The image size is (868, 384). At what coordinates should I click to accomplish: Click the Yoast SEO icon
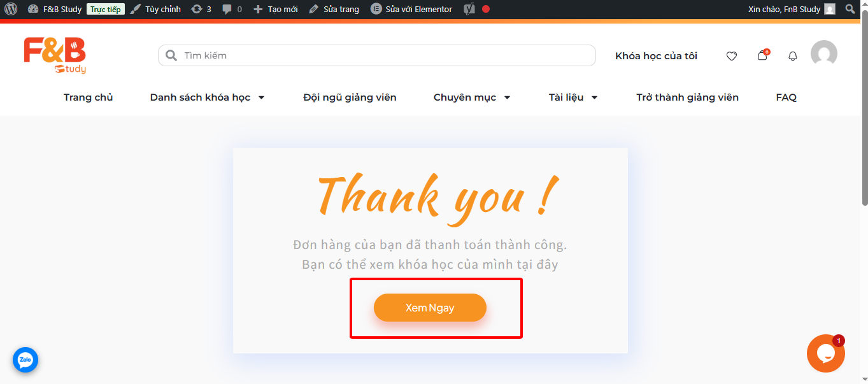(x=469, y=9)
